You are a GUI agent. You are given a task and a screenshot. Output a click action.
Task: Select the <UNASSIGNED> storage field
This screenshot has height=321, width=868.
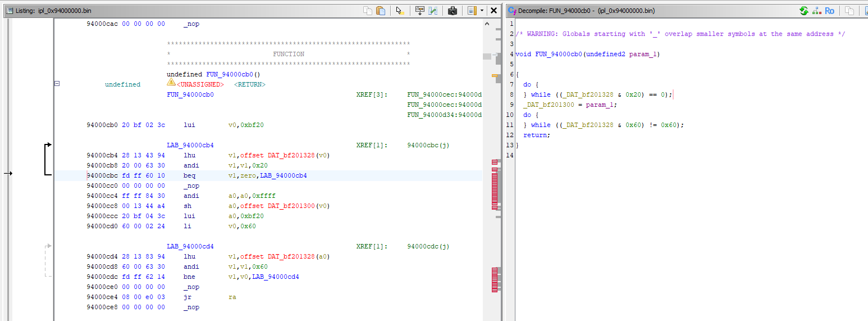coord(200,84)
